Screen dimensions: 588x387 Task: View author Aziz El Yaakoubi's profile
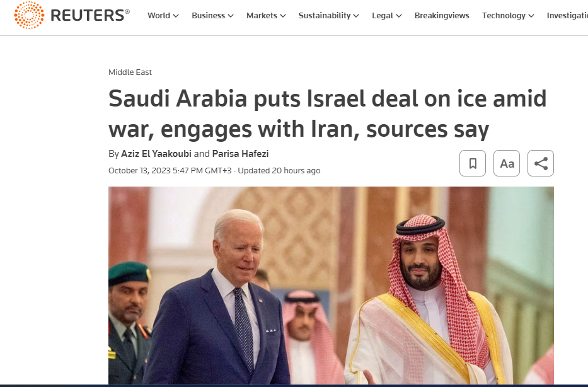(x=156, y=154)
